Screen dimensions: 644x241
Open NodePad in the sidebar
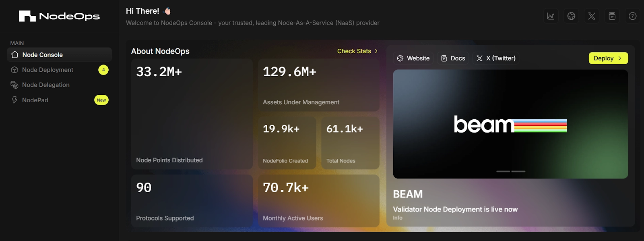tap(59, 100)
